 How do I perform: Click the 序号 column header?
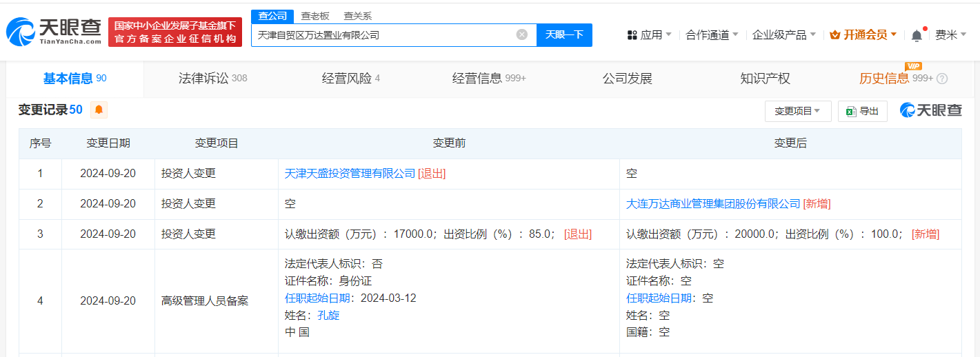pos(40,143)
